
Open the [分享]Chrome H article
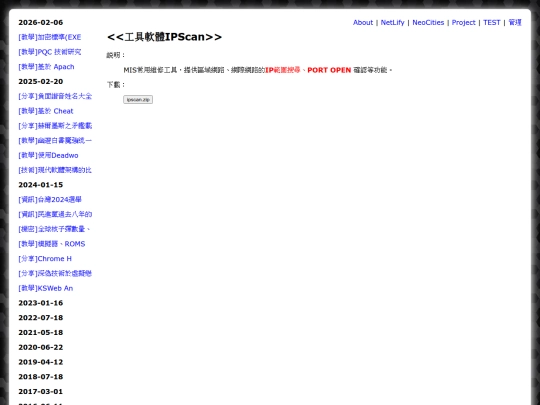pos(45,259)
